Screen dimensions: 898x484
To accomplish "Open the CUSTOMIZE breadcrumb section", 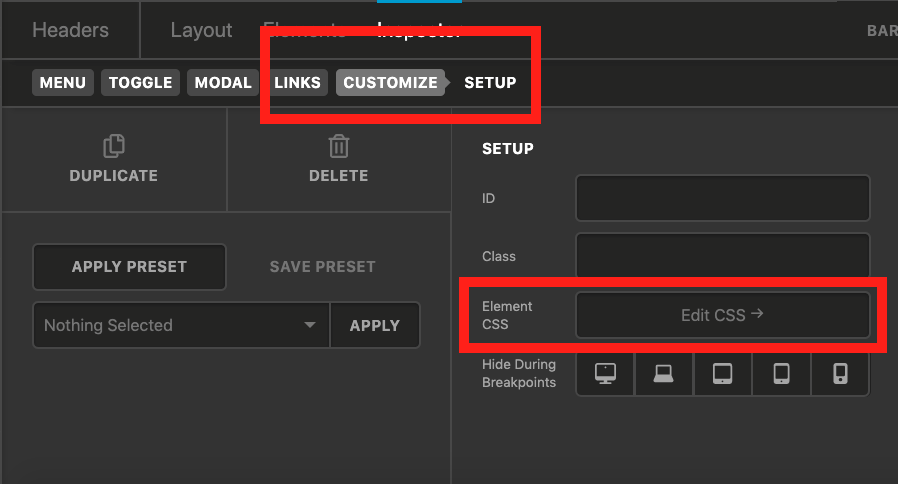I will tap(391, 82).
